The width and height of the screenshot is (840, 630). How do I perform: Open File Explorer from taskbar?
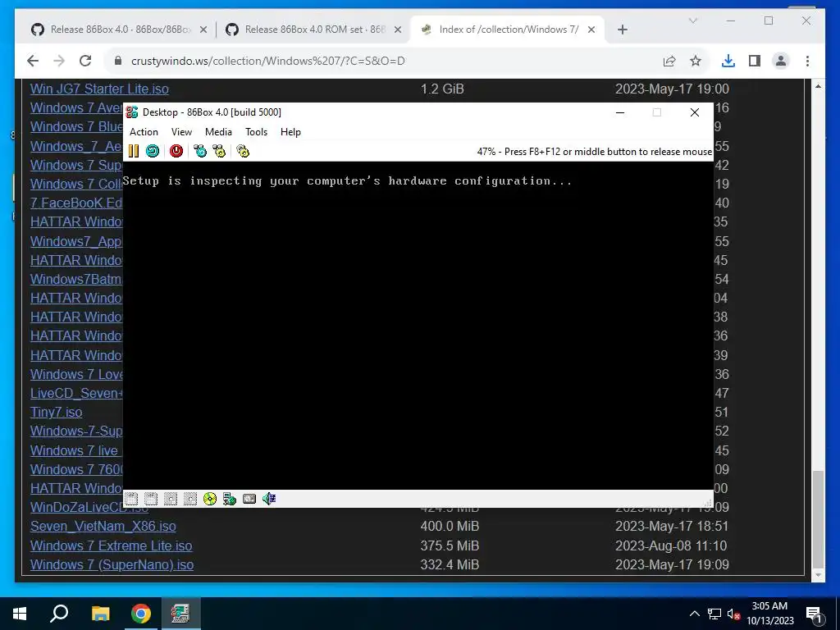point(100,614)
